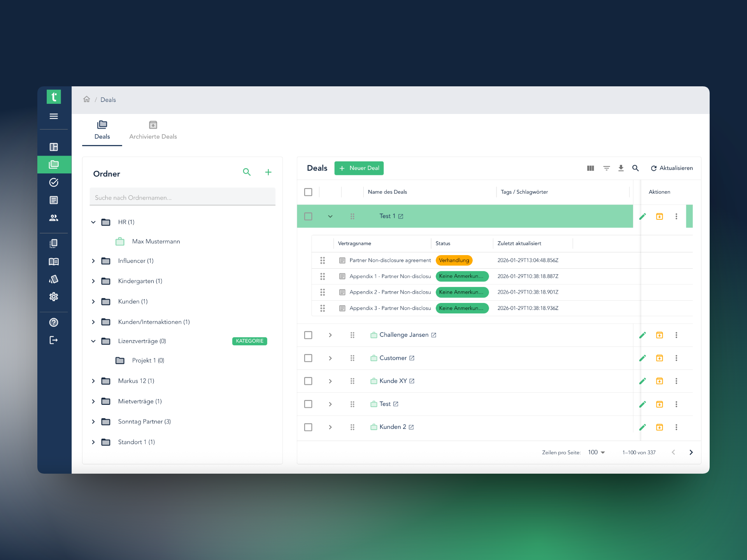Expand the Influencer folder
The height and width of the screenshot is (560, 747).
(93, 261)
